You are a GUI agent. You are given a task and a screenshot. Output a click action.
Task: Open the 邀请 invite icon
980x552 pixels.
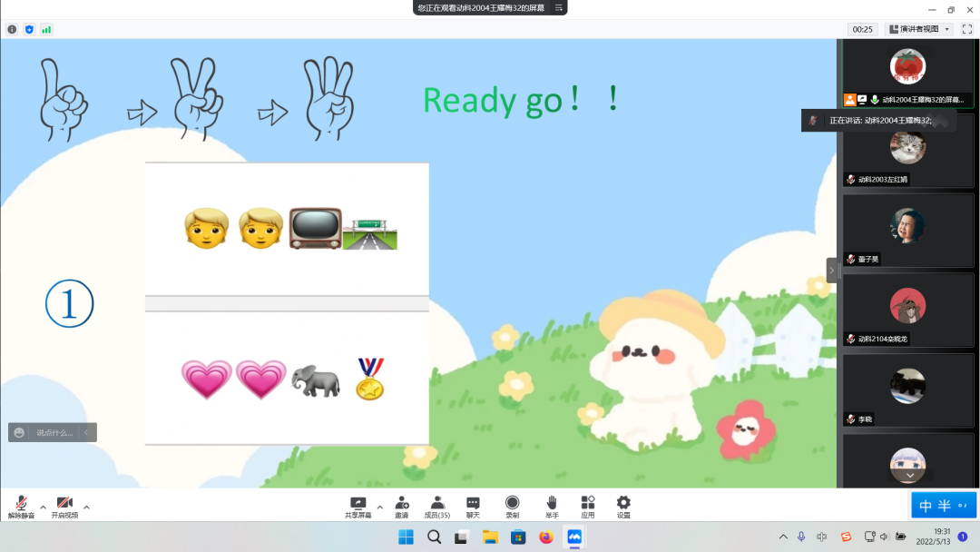point(402,507)
